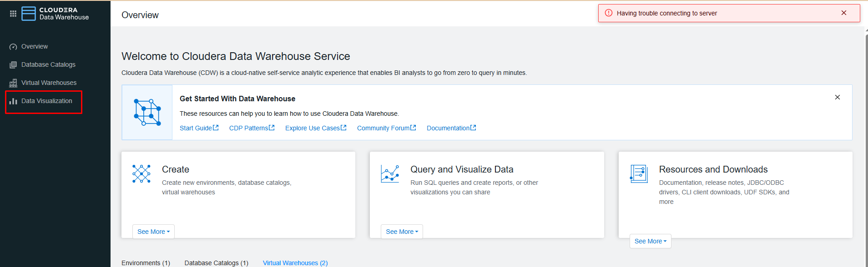The height and width of the screenshot is (267, 868).
Task: Dismiss the server connection error notification
Action: coord(844,13)
